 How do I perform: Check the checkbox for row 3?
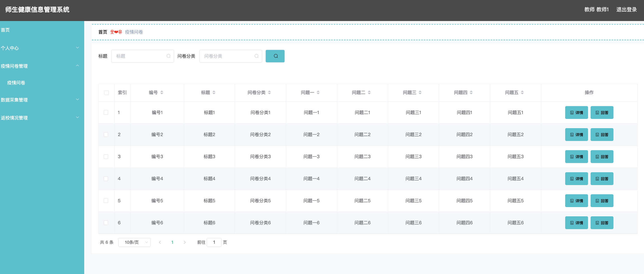tap(106, 157)
